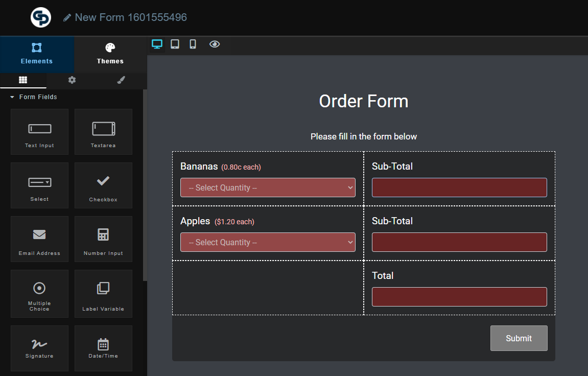The width and height of the screenshot is (588, 376).
Task: Switch to tablet preview mode
Action: point(175,44)
